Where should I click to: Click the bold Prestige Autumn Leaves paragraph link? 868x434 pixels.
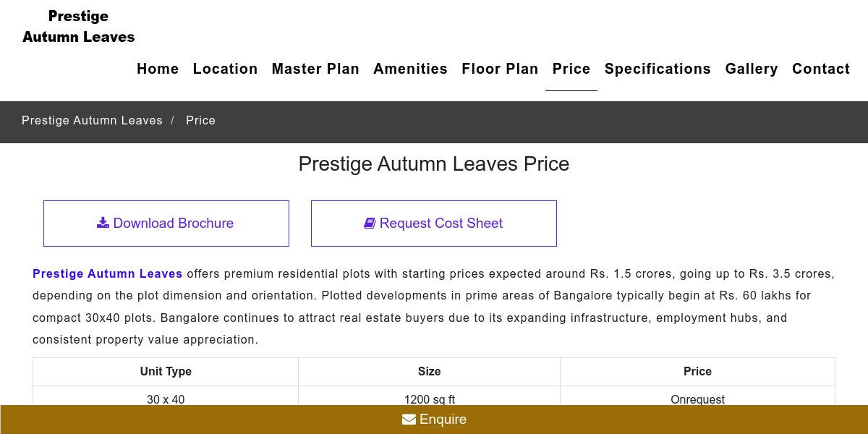pos(108,273)
